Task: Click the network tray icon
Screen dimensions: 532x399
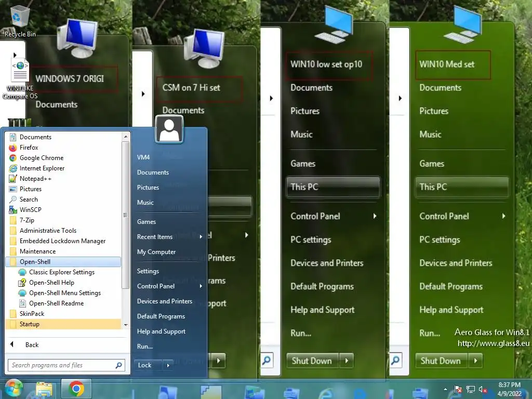Action: [x=470, y=389]
